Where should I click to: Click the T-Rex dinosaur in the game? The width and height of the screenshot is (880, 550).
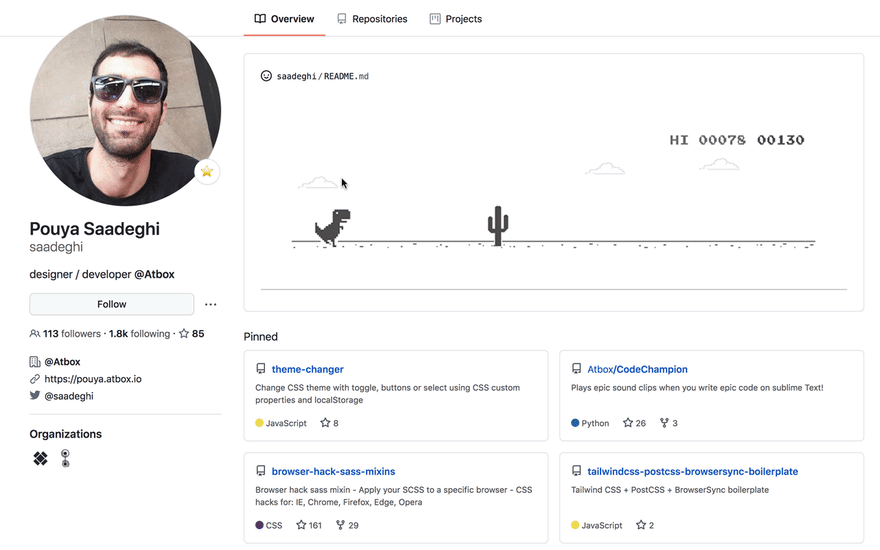(333, 227)
